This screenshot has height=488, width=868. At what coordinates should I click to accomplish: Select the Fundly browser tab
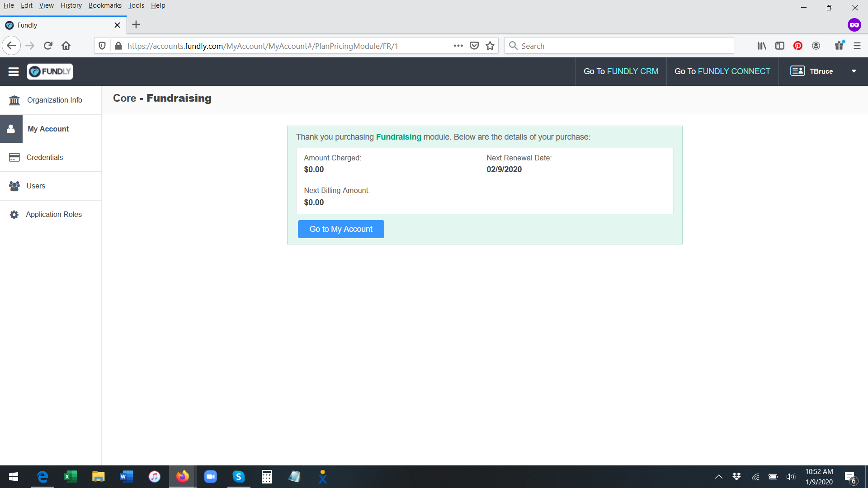pos(63,25)
